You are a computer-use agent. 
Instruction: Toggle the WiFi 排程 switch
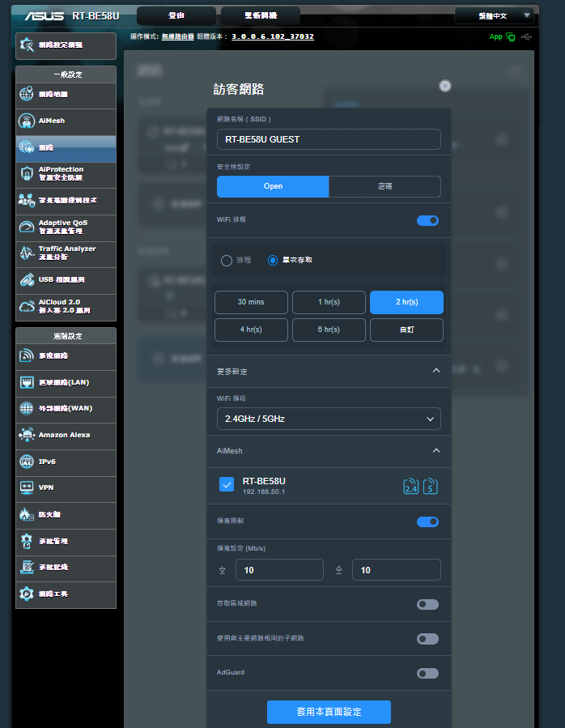[427, 220]
